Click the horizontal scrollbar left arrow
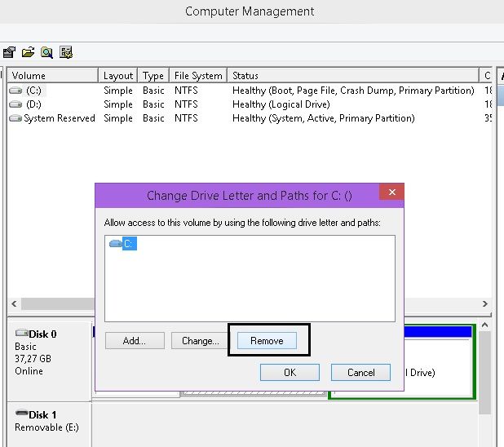Image resolution: width=504 pixels, height=447 pixels. click(x=14, y=304)
